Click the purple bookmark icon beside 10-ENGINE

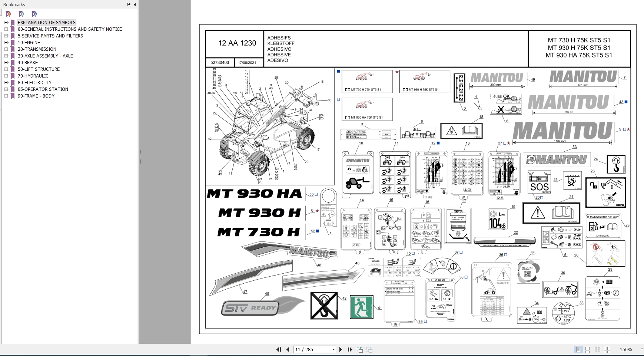tap(13, 42)
